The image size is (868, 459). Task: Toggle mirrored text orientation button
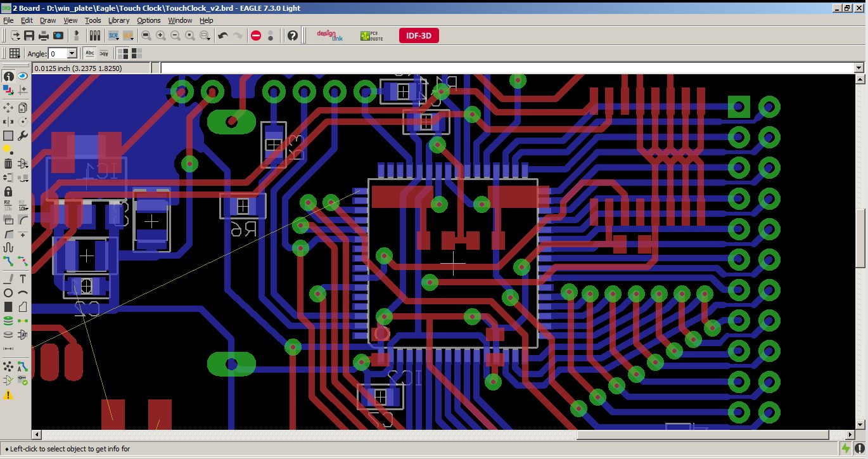[x=103, y=53]
